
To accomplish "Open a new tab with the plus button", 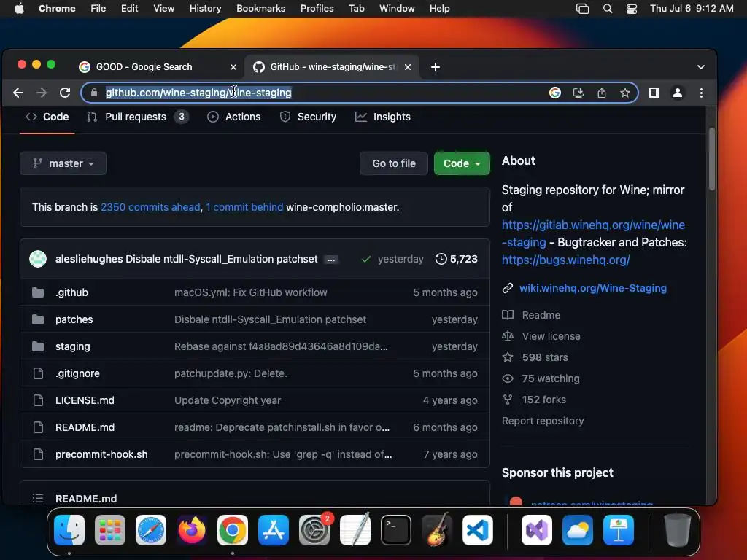I will [436, 67].
